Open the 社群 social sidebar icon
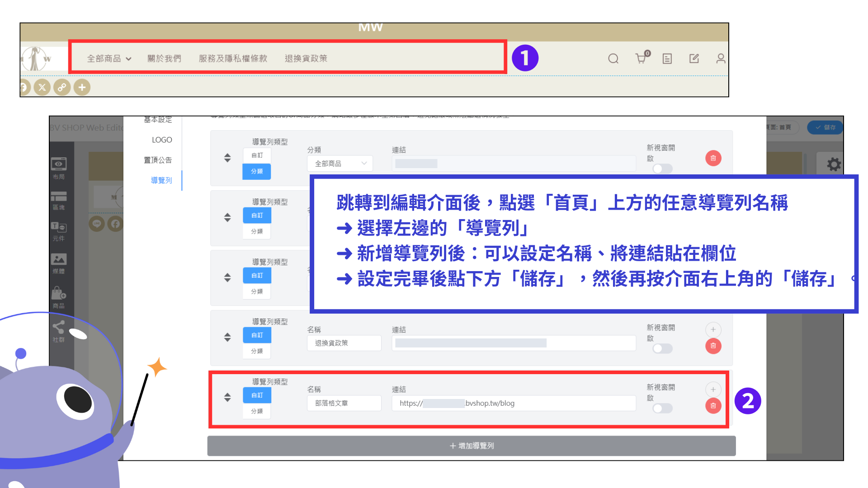The width and height of the screenshot is (868, 488). click(59, 332)
